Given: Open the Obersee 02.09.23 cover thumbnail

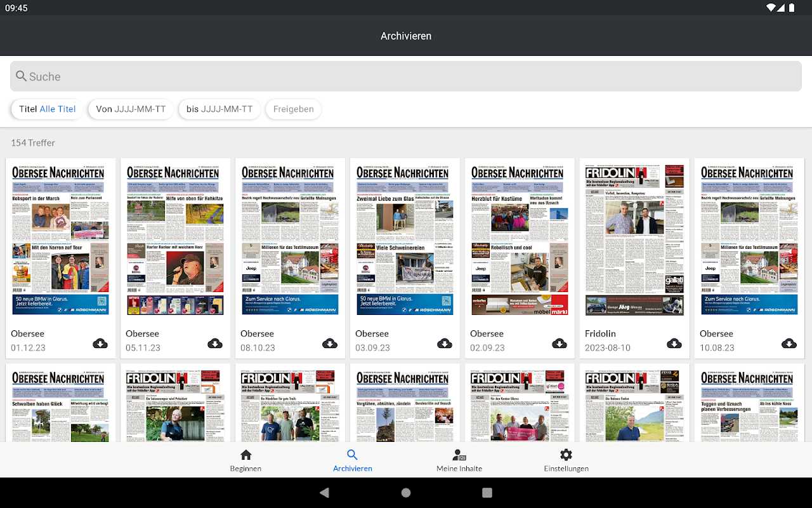Looking at the screenshot, I should (520, 241).
